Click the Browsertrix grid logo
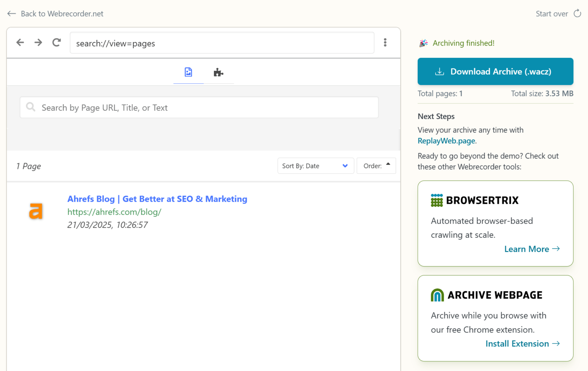This screenshot has height=371, width=588. (x=436, y=200)
